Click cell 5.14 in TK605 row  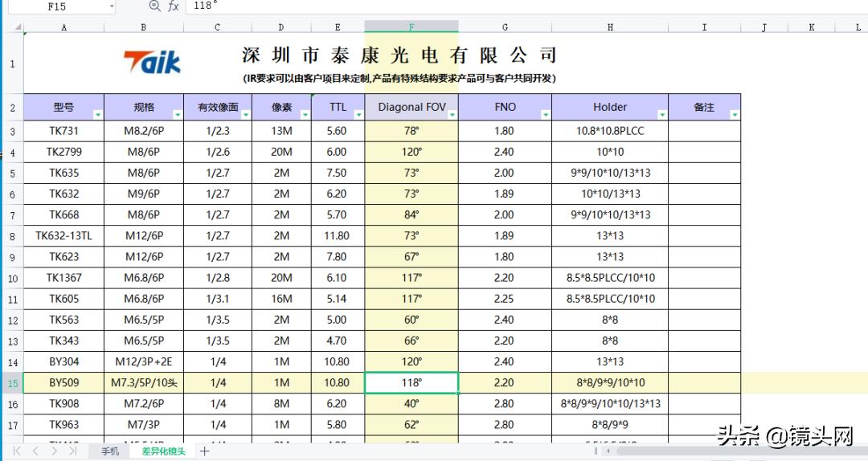tap(337, 300)
